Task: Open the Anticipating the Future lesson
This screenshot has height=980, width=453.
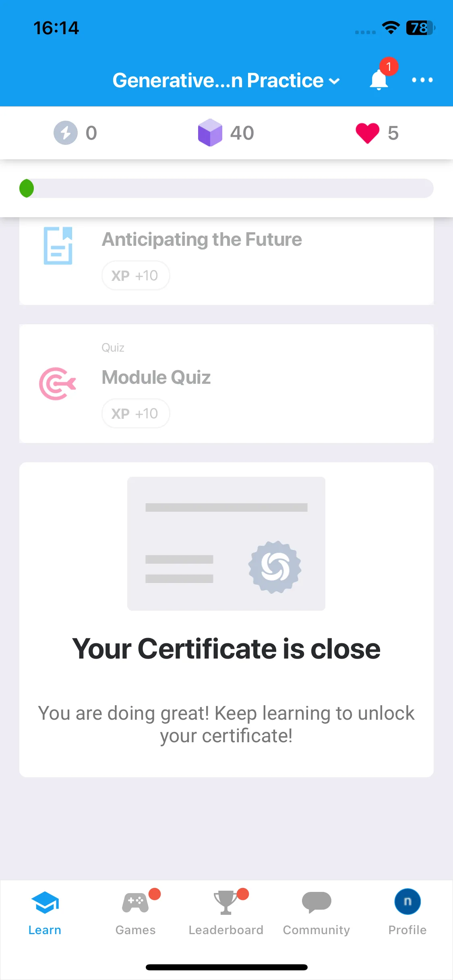Action: point(226,261)
